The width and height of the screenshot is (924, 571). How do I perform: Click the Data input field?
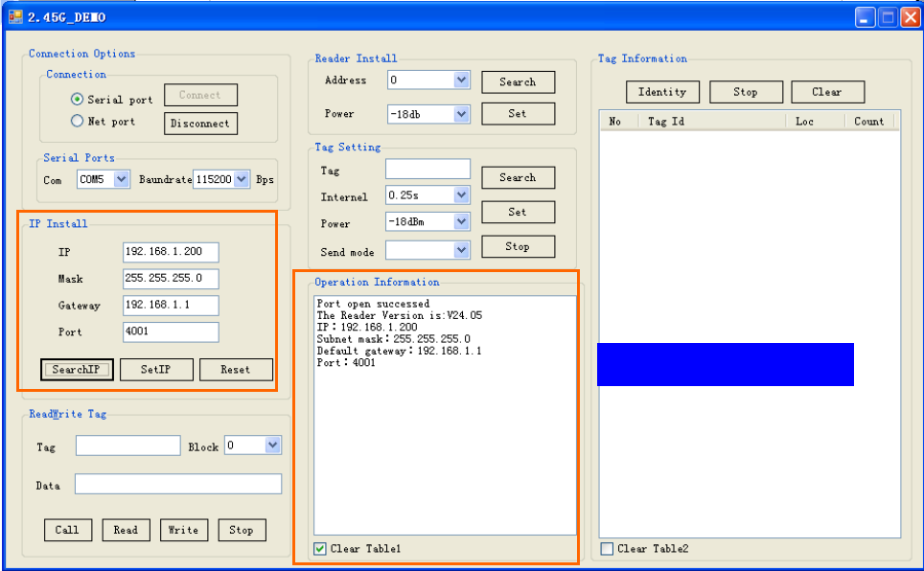pyautogui.click(x=178, y=484)
